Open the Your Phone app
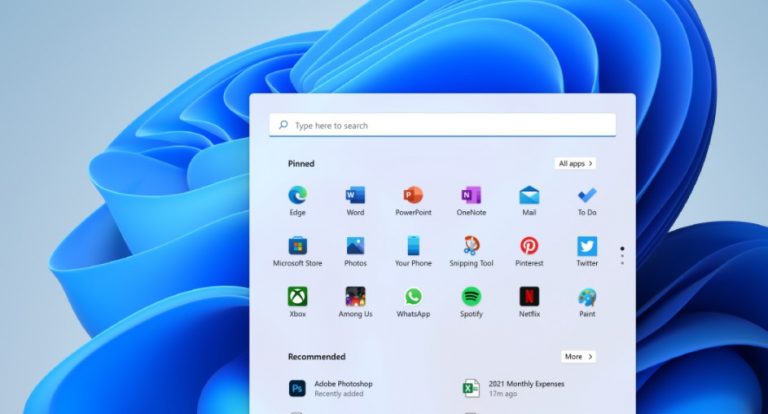 pyautogui.click(x=413, y=252)
